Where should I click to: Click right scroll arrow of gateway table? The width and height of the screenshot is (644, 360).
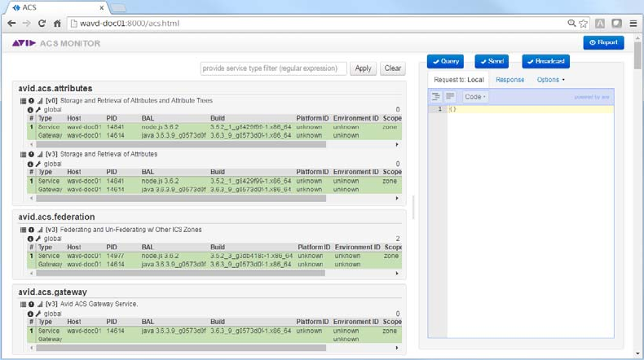397,348
